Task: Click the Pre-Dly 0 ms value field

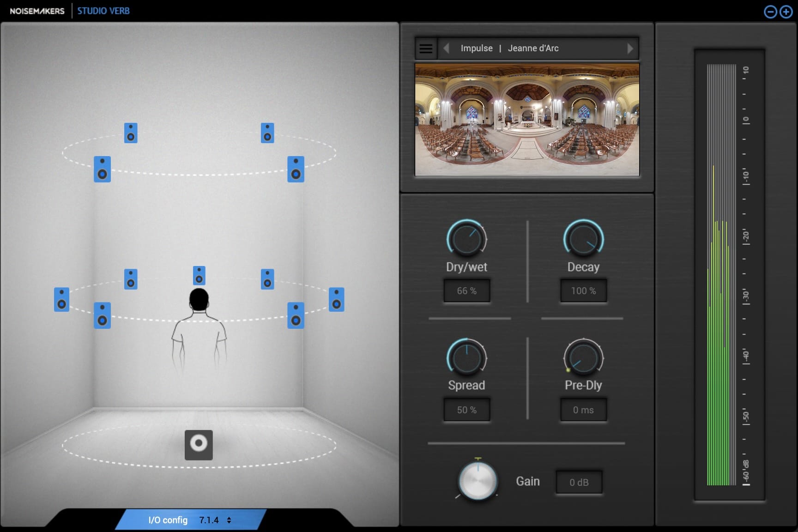Action: [583, 410]
